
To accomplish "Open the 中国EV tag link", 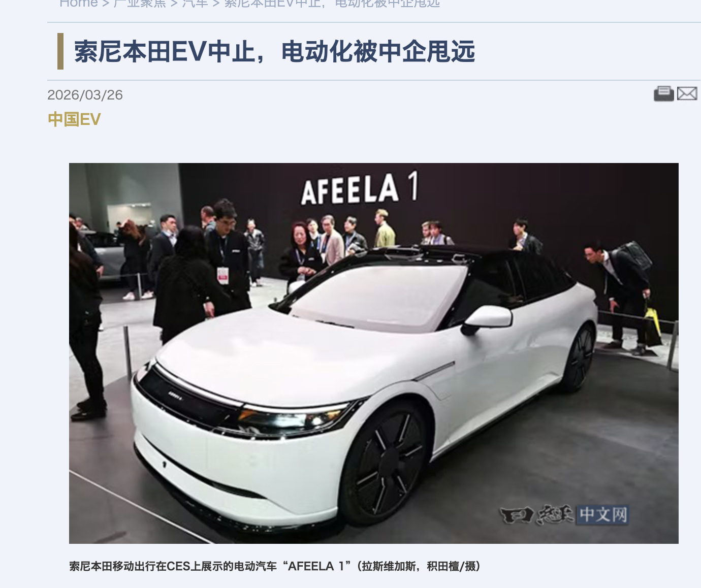I will (x=74, y=119).
